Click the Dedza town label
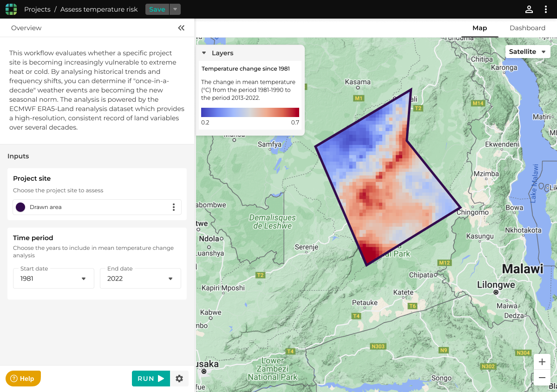557x392 pixels. tap(514, 315)
